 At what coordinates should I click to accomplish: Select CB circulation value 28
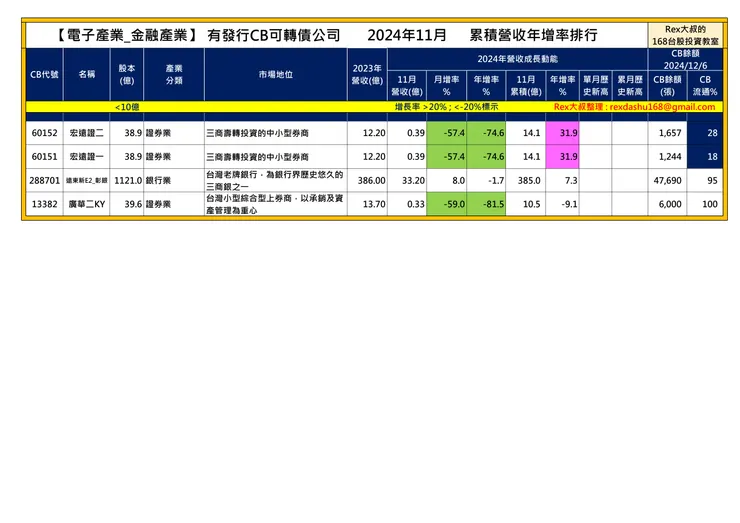coord(705,133)
